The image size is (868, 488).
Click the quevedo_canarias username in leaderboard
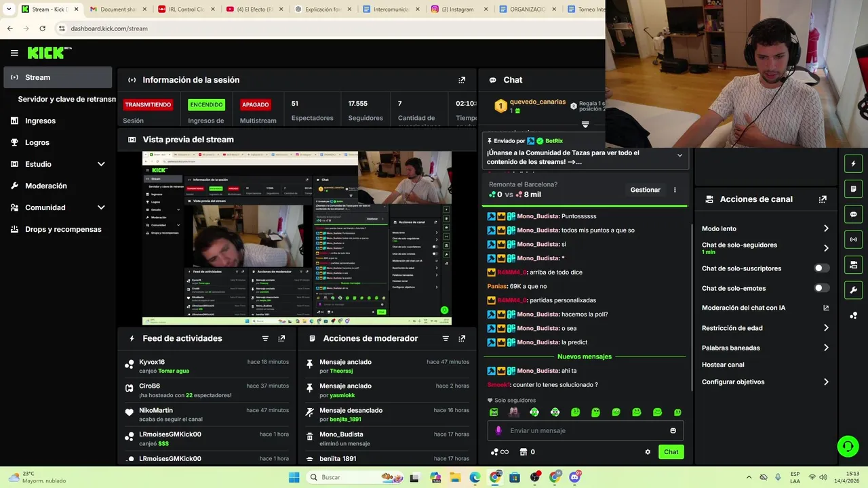click(537, 102)
